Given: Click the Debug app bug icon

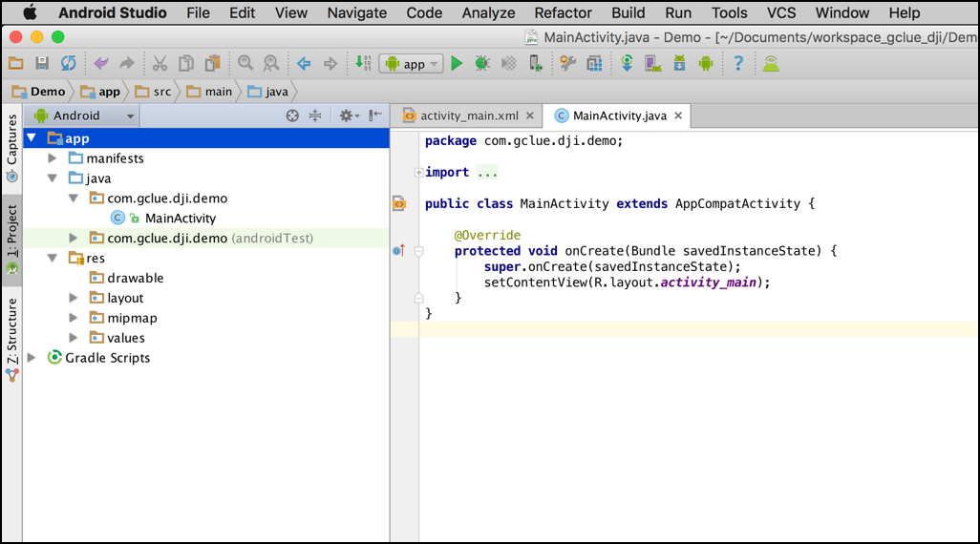Looking at the screenshot, I should click(x=483, y=64).
